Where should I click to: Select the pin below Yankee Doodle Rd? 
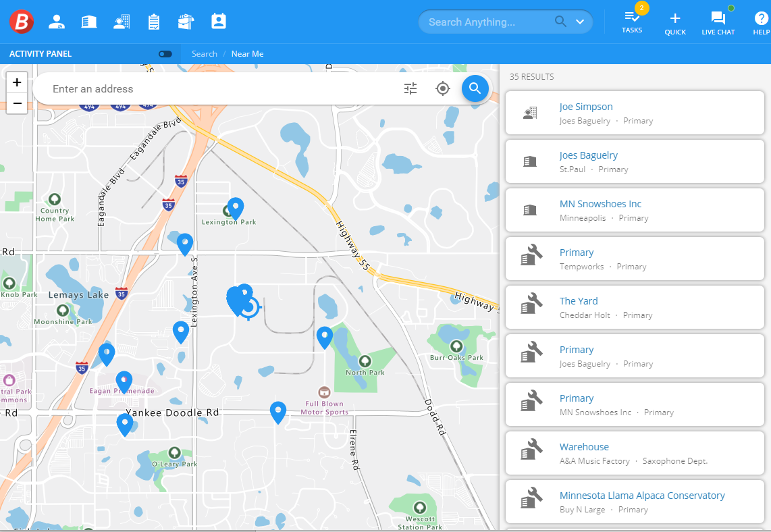(x=125, y=425)
